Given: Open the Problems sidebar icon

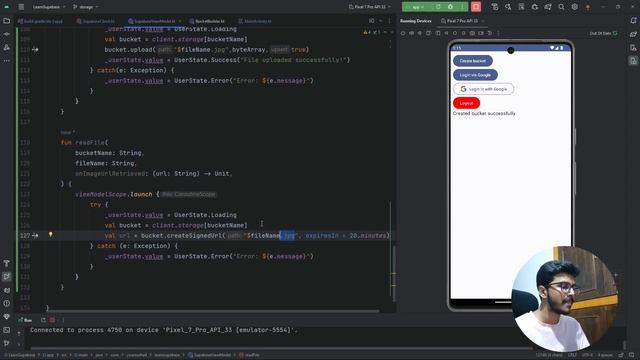Looking at the screenshot, I should pyautogui.click(x=7, y=303).
